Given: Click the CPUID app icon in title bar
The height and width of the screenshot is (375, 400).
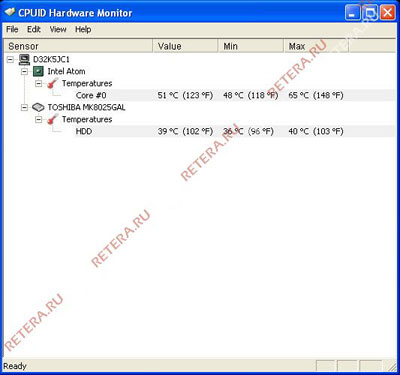Looking at the screenshot, I should (10, 12).
